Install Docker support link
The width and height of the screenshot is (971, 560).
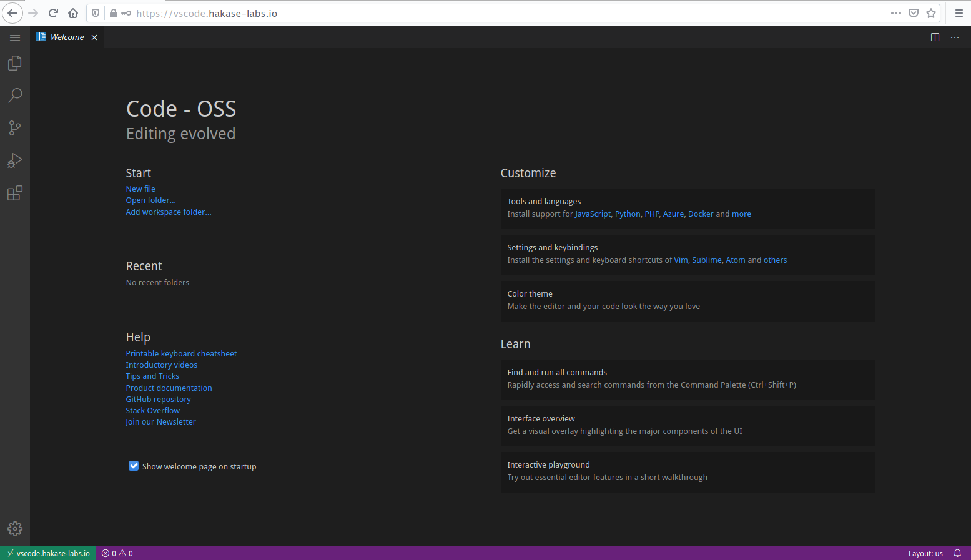701,214
